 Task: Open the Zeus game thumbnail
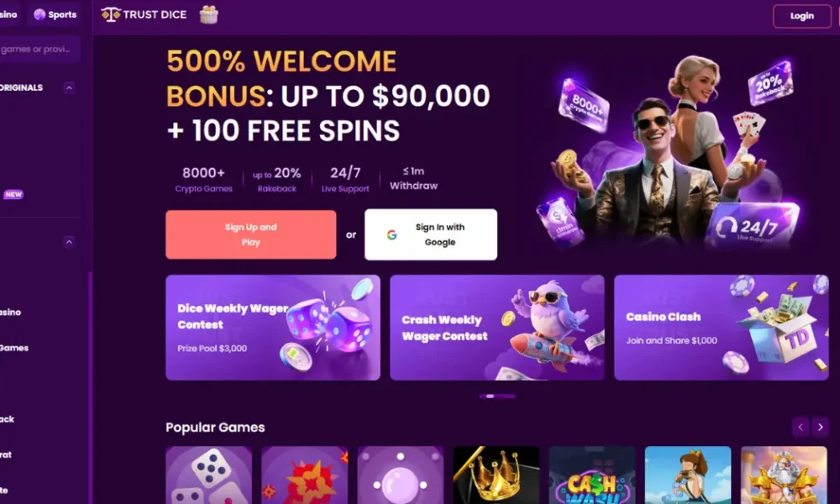pos(784,475)
